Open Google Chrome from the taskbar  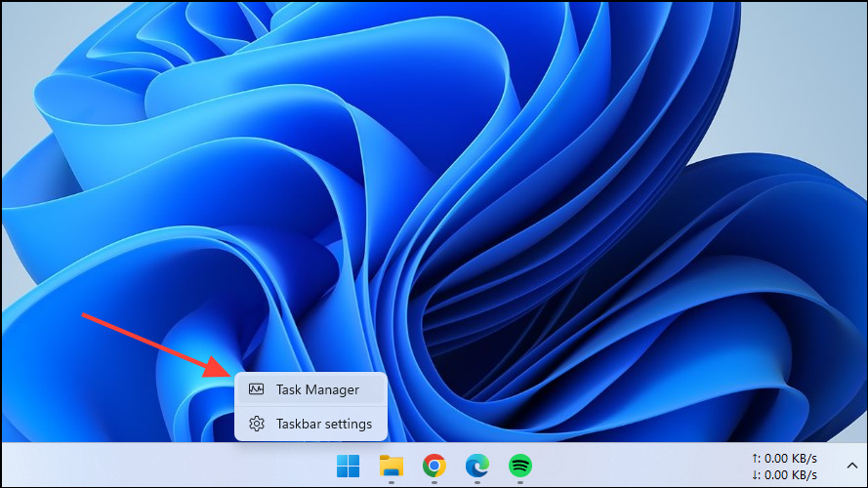[434, 466]
